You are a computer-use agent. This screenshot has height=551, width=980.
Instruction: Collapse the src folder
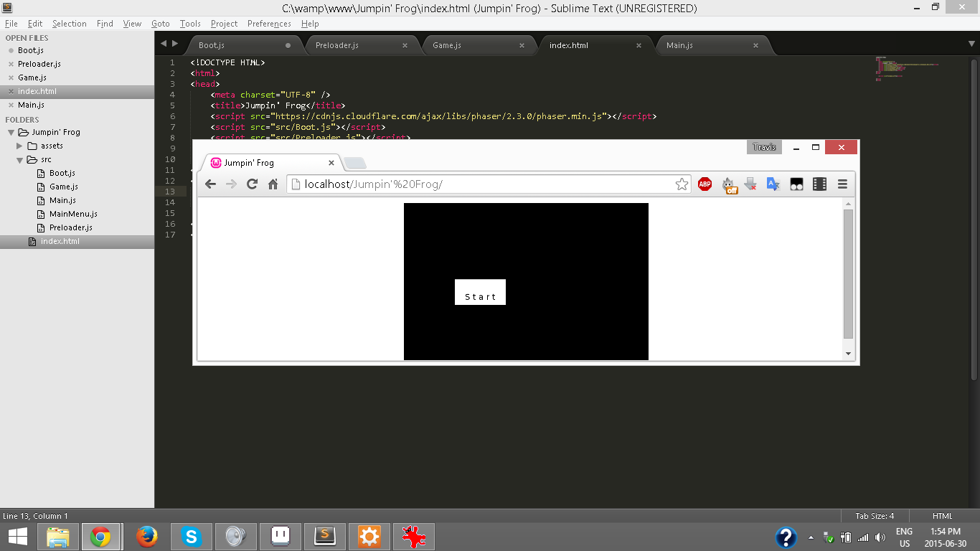click(x=20, y=160)
